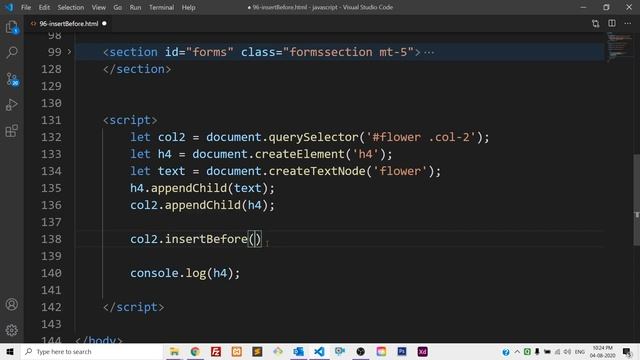Image resolution: width=640 pixels, height=360 pixels.
Task: Click the Windows Start button
Action: click(x=10, y=351)
